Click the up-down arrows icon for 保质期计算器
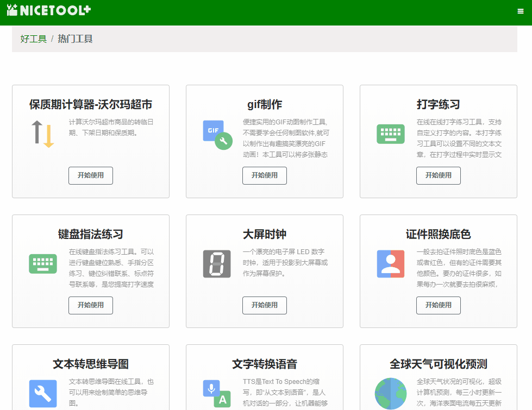 pos(43,134)
